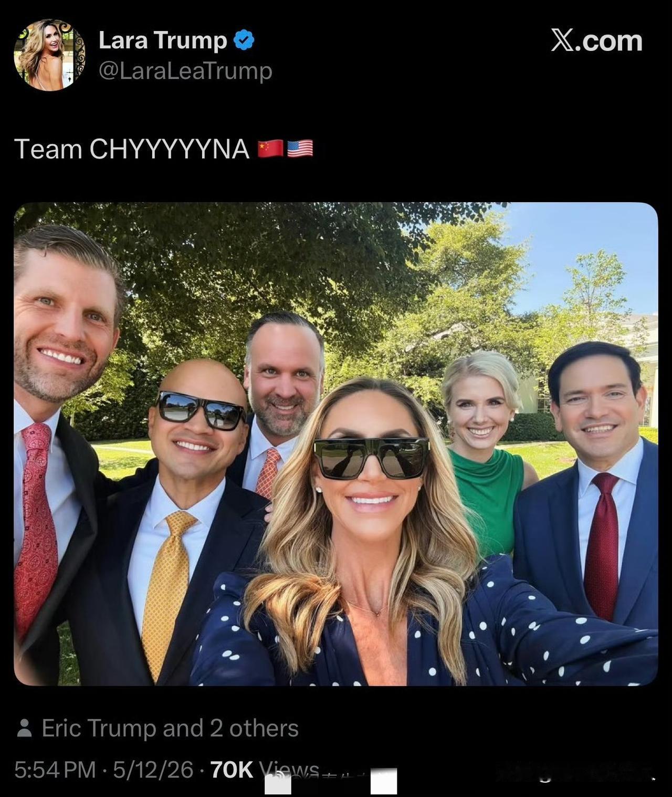Click the right white square at bottom
This screenshot has width=672, height=797.
coord(384,781)
